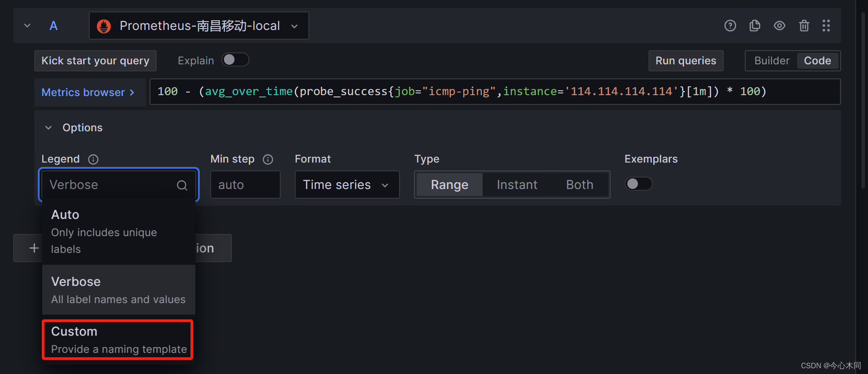Click the search icon in Legend field
The height and width of the screenshot is (374, 868).
tap(182, 185)
